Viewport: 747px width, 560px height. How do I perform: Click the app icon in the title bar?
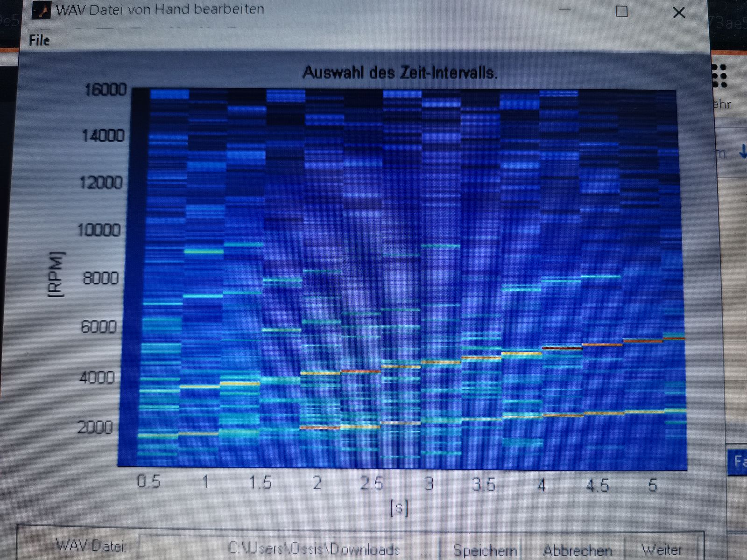tap(41, 10)
